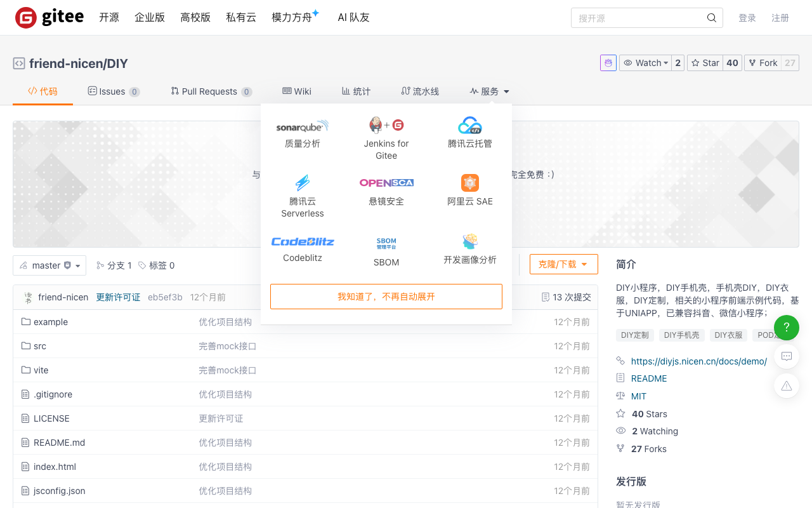Open SonarQube quality analysis service

[303, 133]
